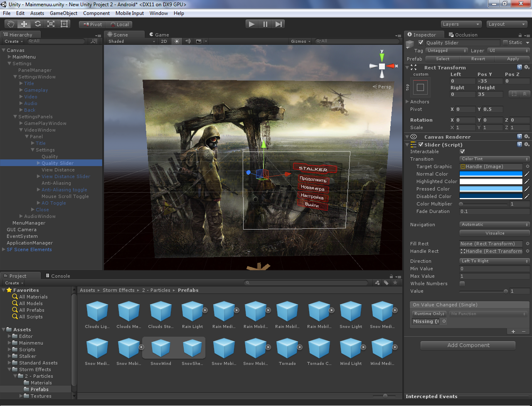Open the Layout dropdown
This screenshot has height=406, width=532.
(507, 24)
